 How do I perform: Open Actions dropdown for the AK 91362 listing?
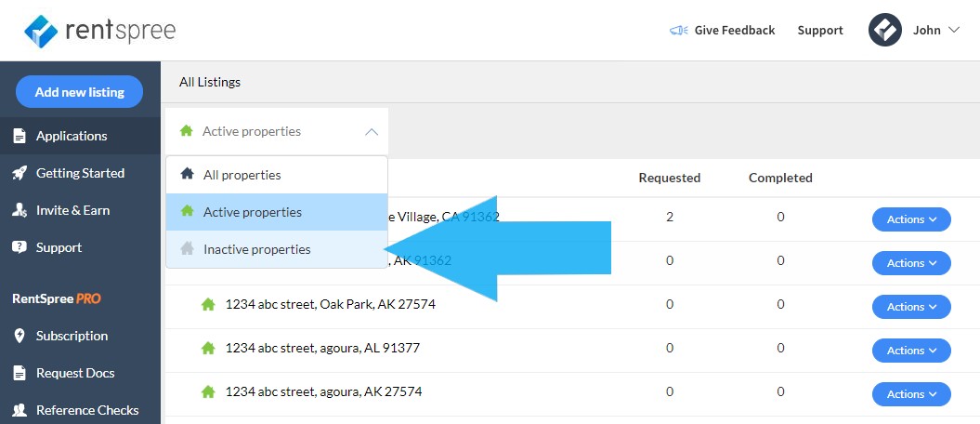911,263
